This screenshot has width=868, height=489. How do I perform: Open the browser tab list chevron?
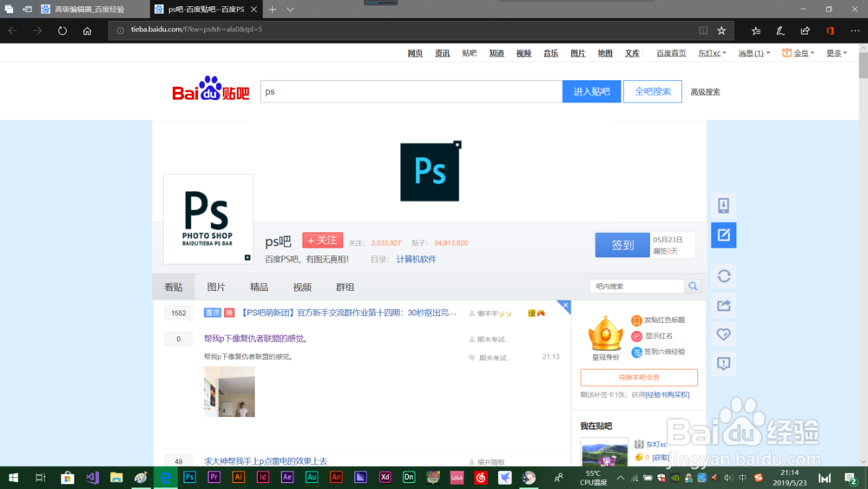tap(290, 10)
